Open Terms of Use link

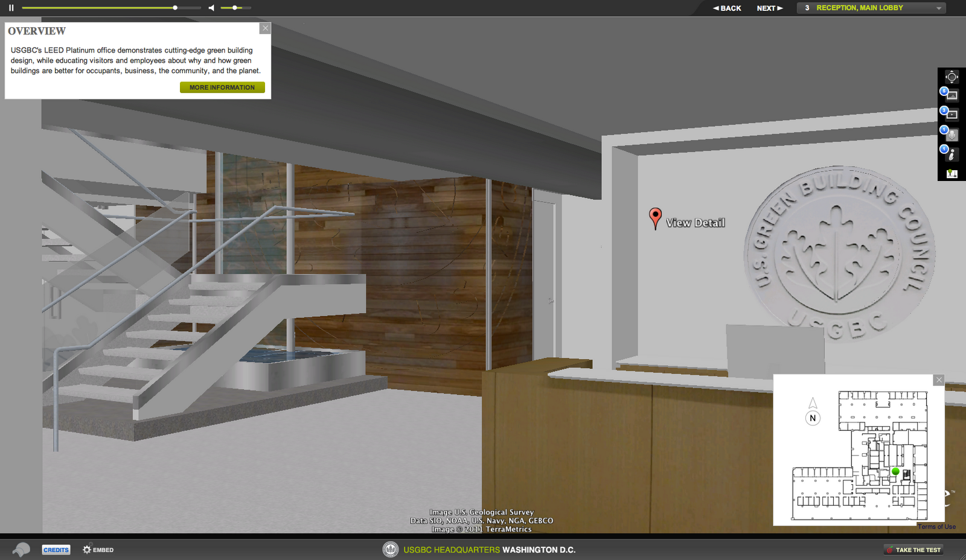click(x=937, y=527)
